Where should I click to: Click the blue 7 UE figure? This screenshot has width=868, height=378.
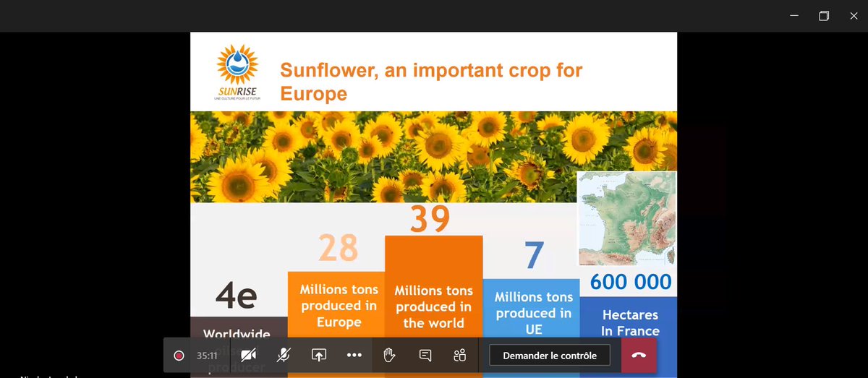(x=534, y=255)
